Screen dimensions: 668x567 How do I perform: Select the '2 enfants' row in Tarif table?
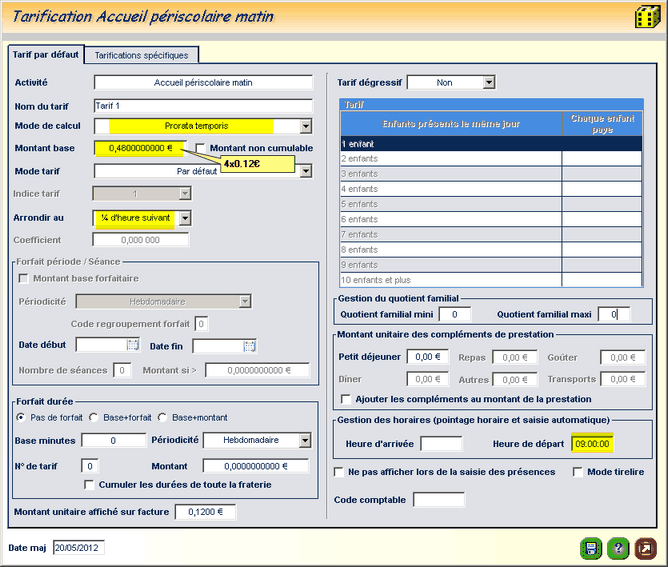click(x=450, y=158)
